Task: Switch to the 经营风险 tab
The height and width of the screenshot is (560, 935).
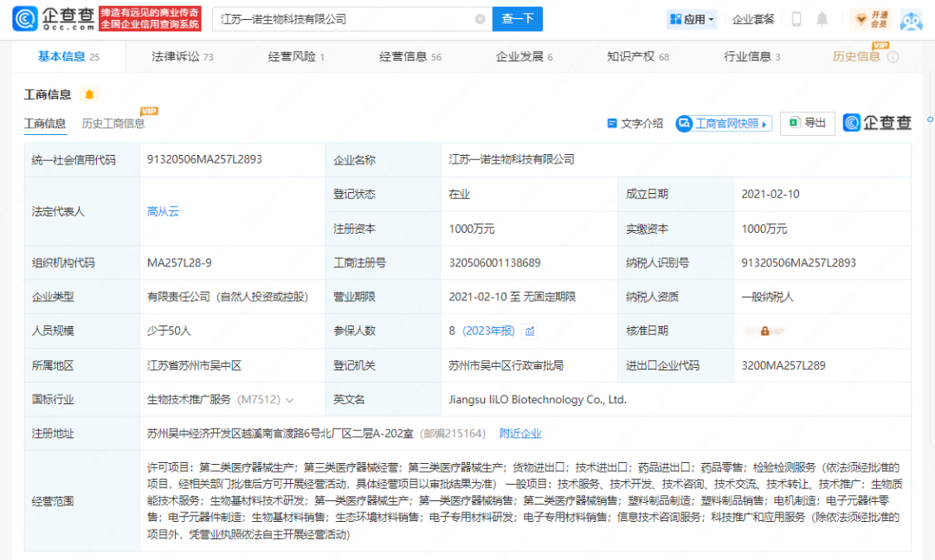Action: pyautogui.click(x=296, y=56)
